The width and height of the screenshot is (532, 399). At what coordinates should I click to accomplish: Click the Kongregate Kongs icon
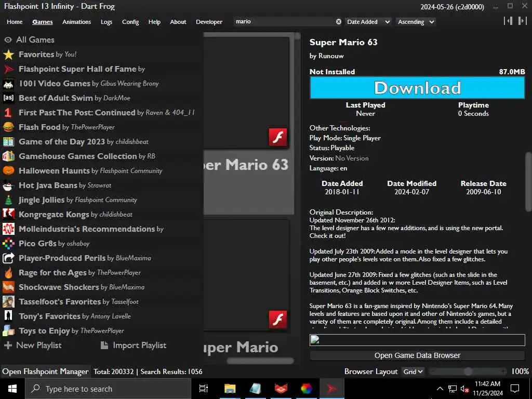tap(8, 215)
